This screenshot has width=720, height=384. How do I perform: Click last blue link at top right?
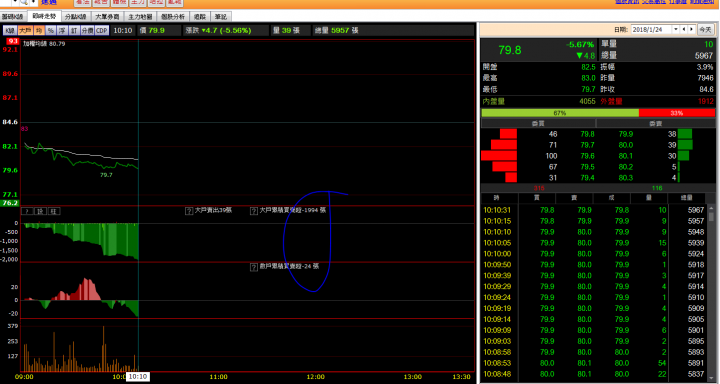pyautogui.click(x=702, y=2)
